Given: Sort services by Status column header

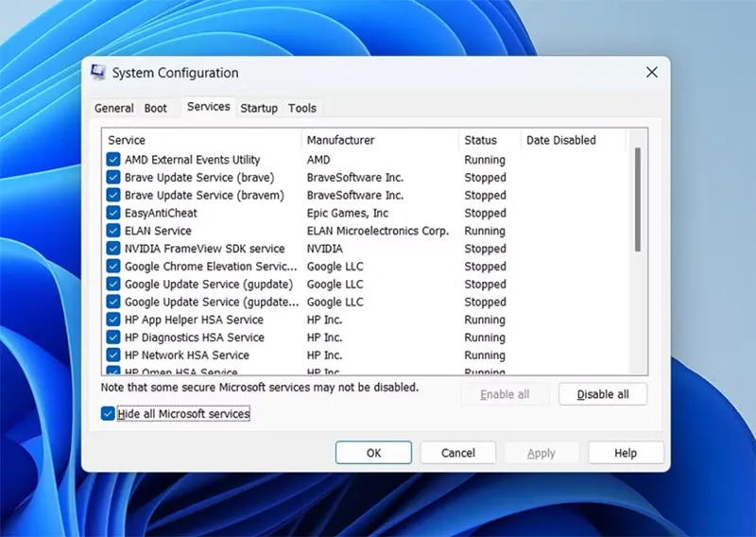Looking at the screenshot, I should coord(480,140).
